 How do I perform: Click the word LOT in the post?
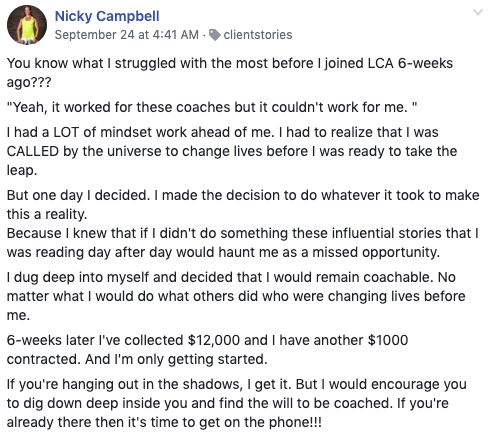pyautogui.click(x=66, y=132)
